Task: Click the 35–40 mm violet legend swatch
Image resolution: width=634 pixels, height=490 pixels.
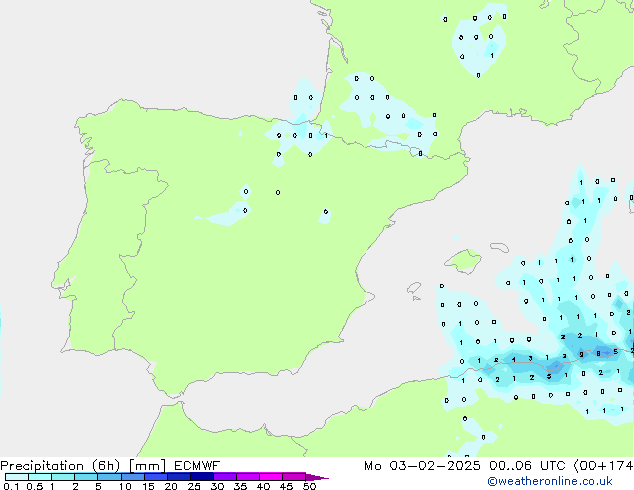Action: point(248,477)
